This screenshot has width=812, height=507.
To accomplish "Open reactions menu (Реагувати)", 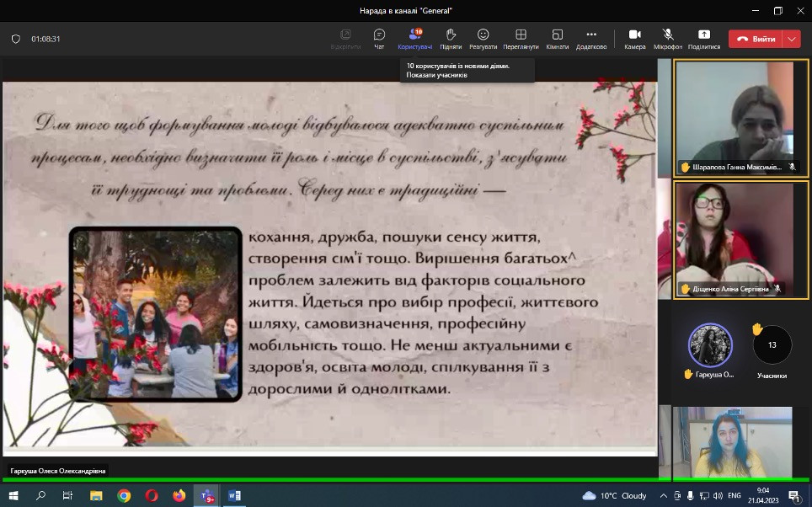I will [x=483, y=38].
